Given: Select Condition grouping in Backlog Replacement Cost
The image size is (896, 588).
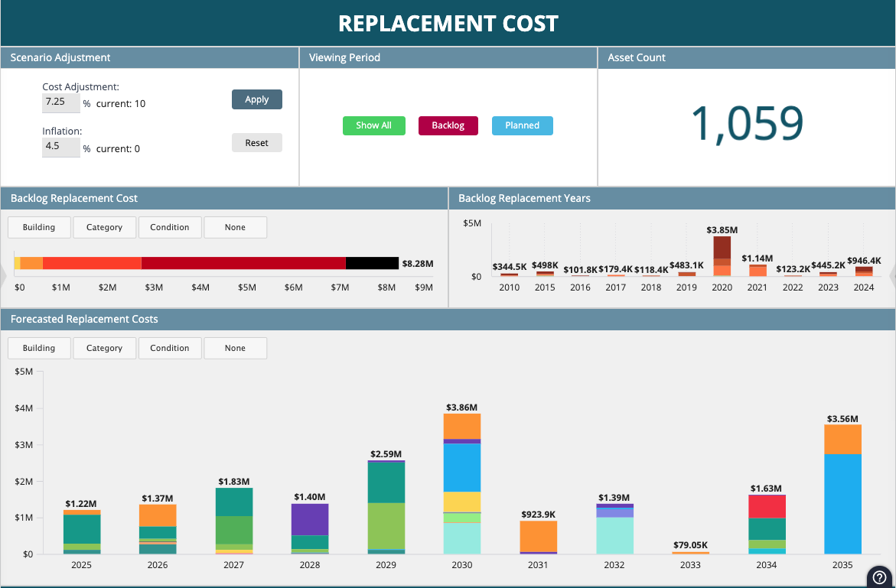Looking at the screenshot, I should tap(170, 227).
